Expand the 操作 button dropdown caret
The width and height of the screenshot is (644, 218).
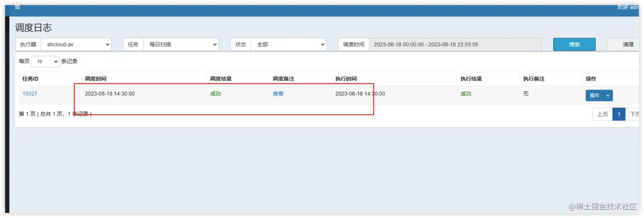[x=608, y=96]
